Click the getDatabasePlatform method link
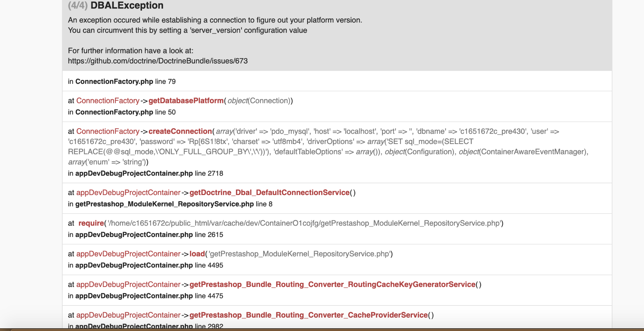The width and height of the screenshot is (644, 331). (x=186, y=101)
